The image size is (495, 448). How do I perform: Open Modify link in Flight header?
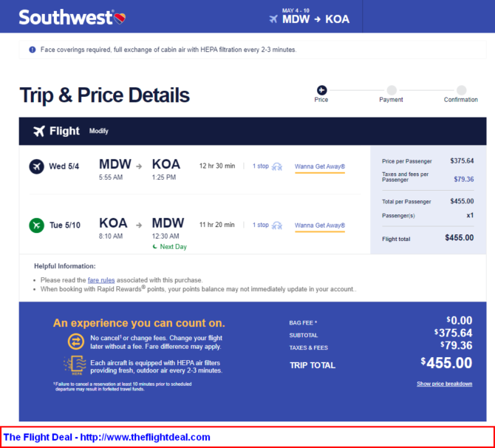click(99, 131)
